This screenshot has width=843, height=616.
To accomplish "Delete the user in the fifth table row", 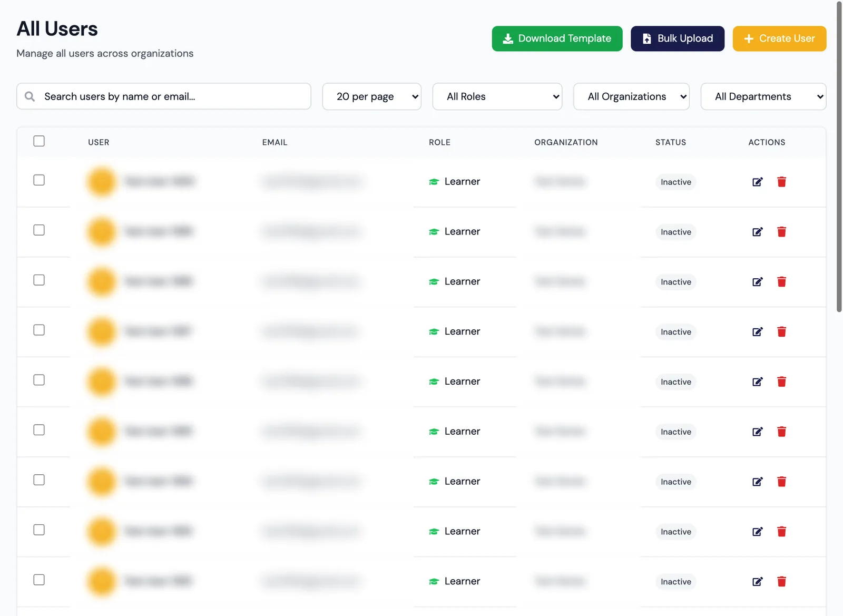I will (x=781, y=382).
